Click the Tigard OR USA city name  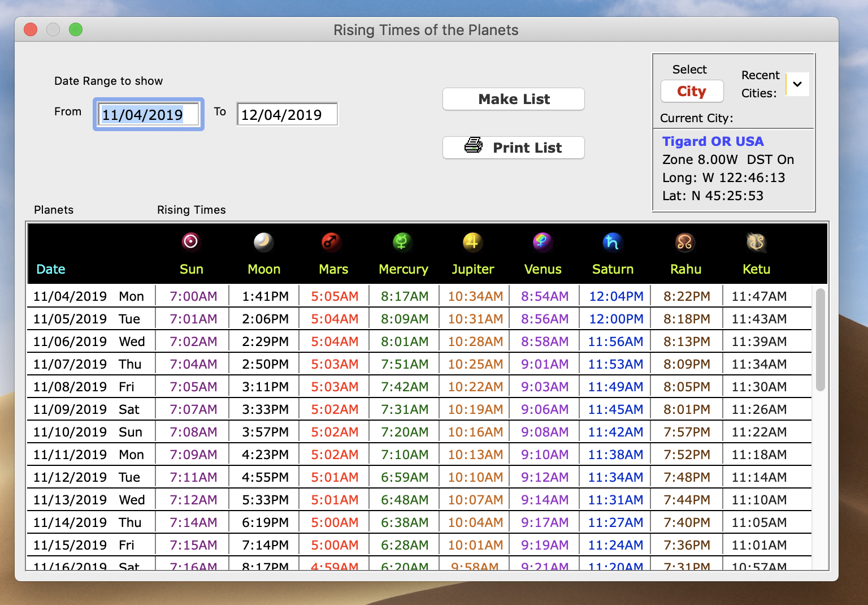(x=713, y=141)
